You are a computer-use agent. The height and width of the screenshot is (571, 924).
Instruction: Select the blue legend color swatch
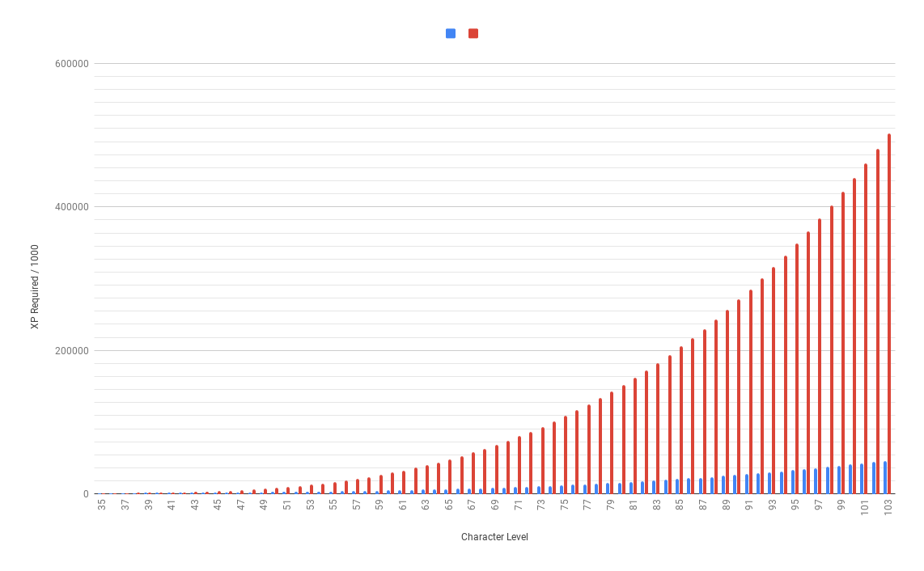coord(450,33)
